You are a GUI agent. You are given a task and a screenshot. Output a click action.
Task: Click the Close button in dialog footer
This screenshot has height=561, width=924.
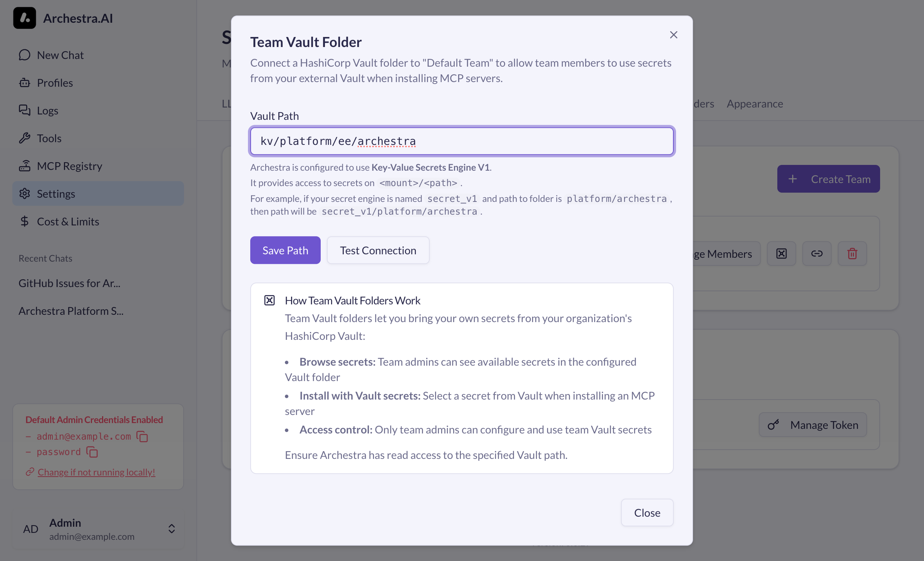(647, 513)
